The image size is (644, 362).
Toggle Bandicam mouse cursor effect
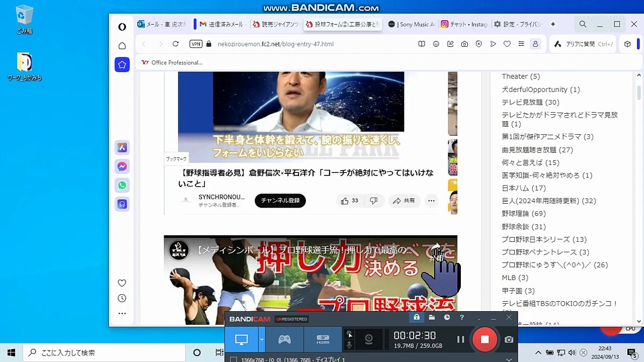[349, 334]
